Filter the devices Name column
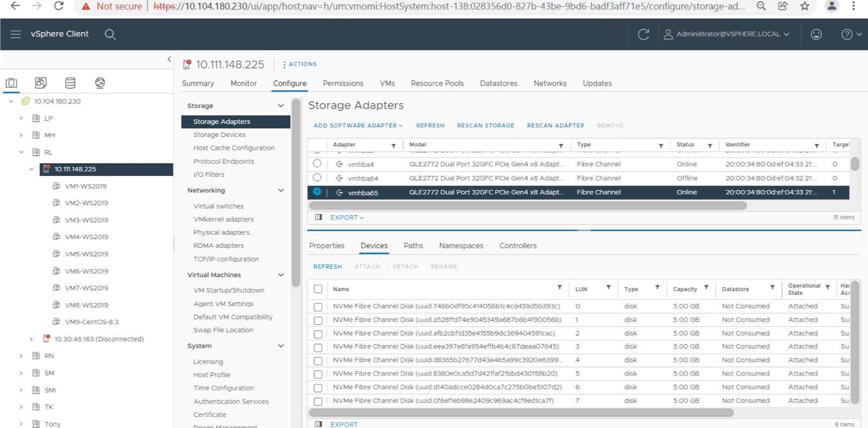The width and height of the screenshot is (868, 428). point(560,287)
